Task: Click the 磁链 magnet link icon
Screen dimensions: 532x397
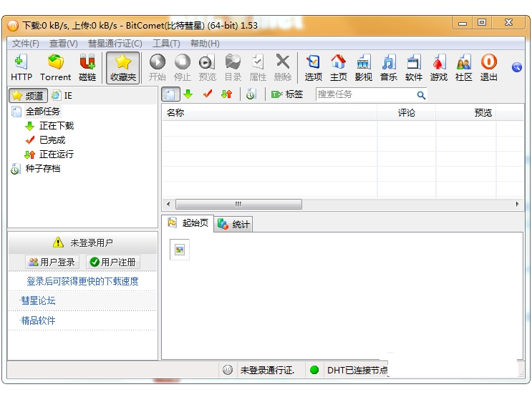Action: 87,67
